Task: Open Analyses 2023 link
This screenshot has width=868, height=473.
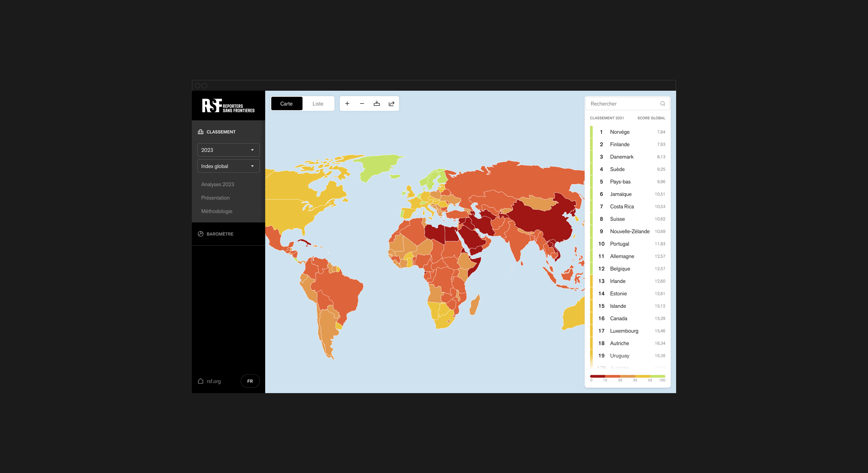Action: (218, 184)
